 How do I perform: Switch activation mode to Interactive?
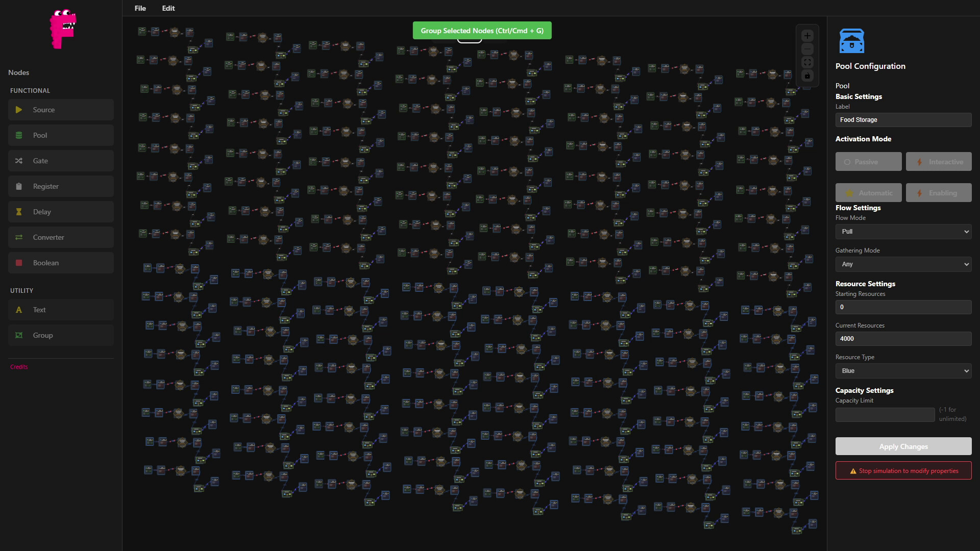939,161
